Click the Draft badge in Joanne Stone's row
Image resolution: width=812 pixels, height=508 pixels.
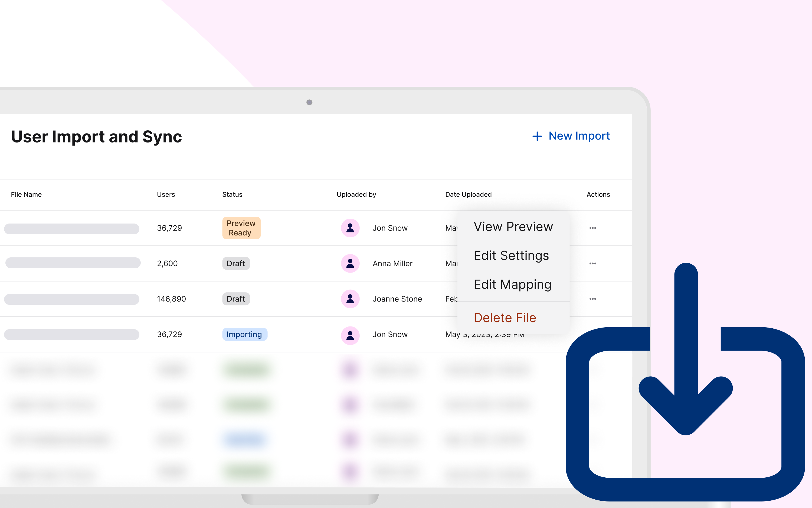(236, 299)
